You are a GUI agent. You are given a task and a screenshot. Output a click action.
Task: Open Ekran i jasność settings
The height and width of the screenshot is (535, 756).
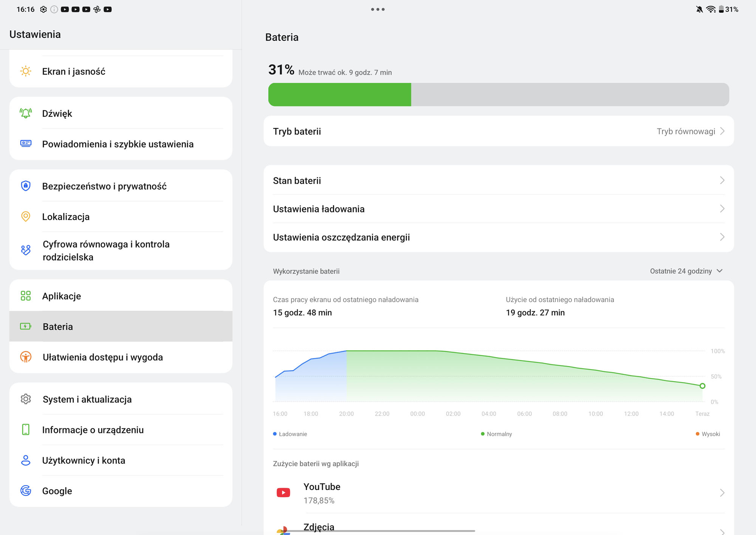pyautogui.click(x=121, y=71)
